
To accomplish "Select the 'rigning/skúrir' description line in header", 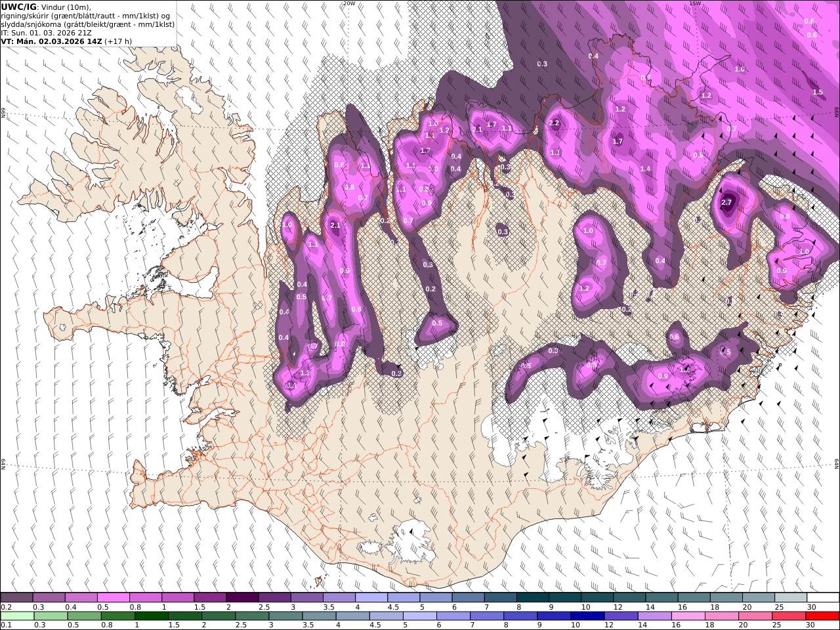I will pos(85,16).
